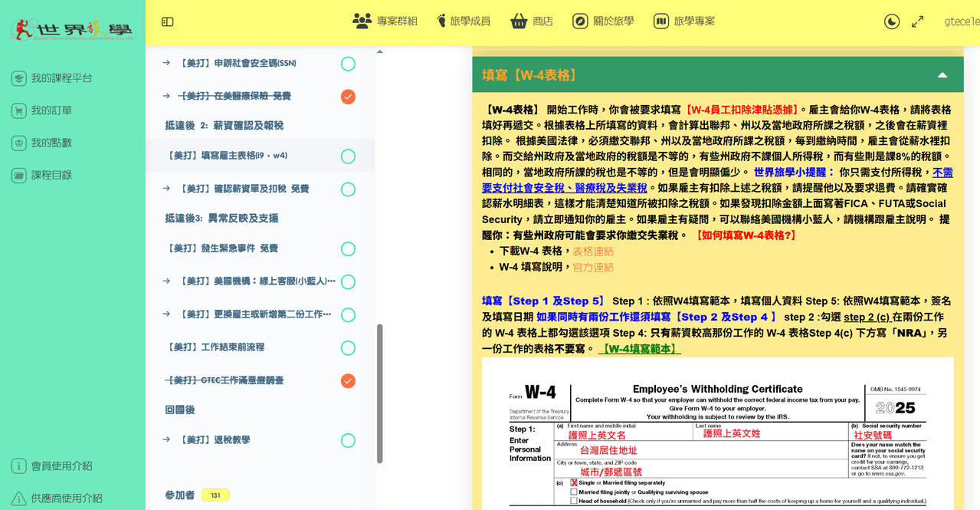Open 商店 shopping basket icon
980x510 pixels.
519,21
